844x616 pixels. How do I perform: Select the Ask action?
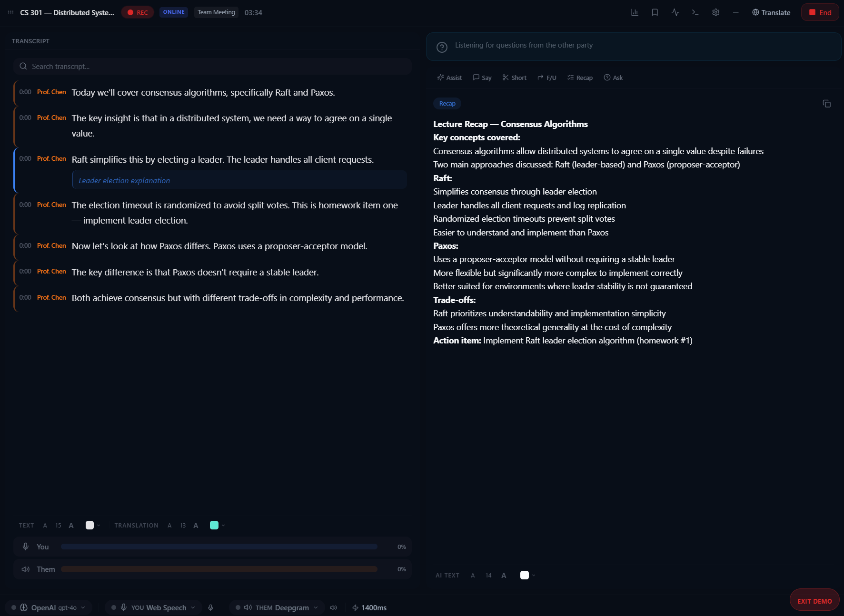tap(613, 78)
